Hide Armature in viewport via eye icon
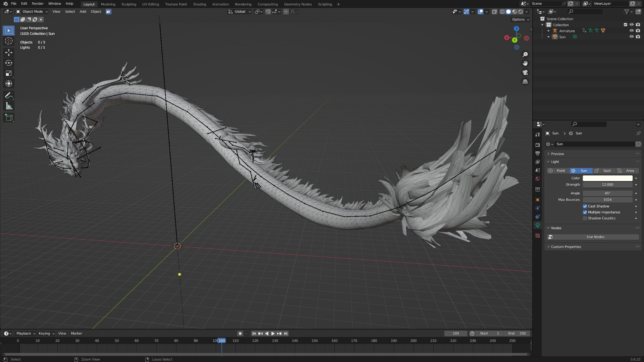The image size is (644, 362). (x=632, y=31)
